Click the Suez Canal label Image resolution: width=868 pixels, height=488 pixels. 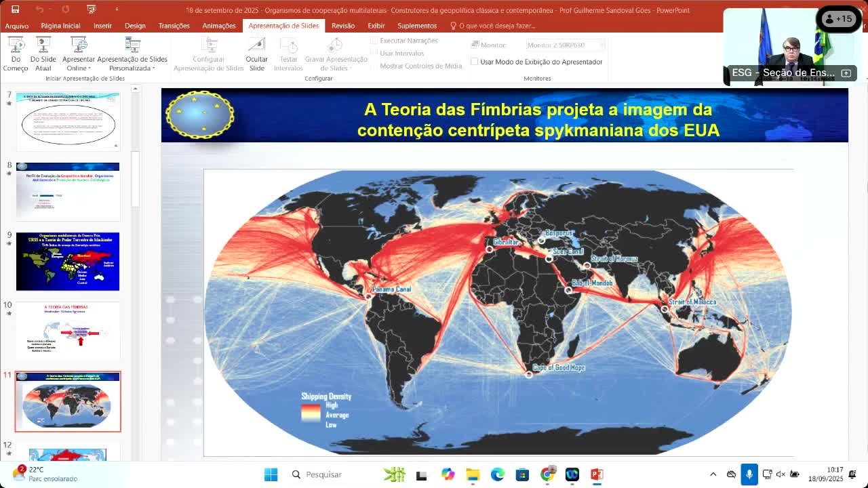[x=568, y=251]
